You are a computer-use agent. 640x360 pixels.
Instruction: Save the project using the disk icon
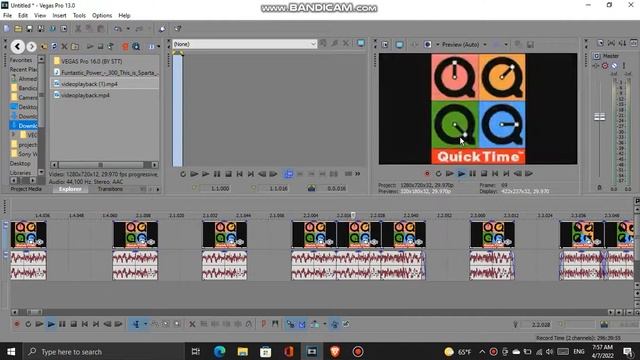point(29,29)
